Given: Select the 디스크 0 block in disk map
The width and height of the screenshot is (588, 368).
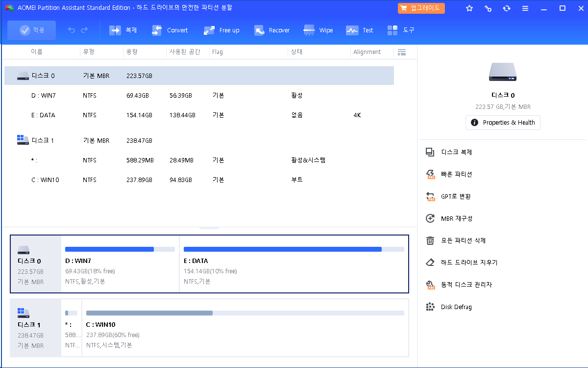Looking at the screenshot, I should click(36, 264).
